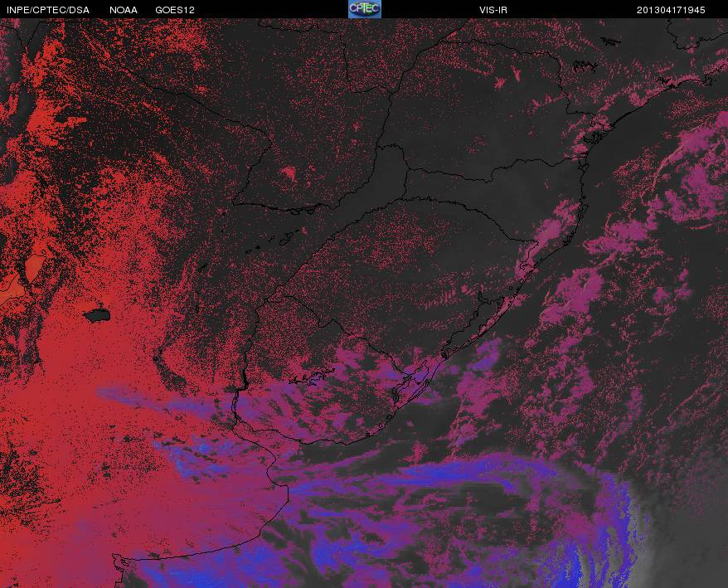Click the orange outlined salt flat on left edge
The width and height of the screenshot is (728, 588).
coord(34,266)
